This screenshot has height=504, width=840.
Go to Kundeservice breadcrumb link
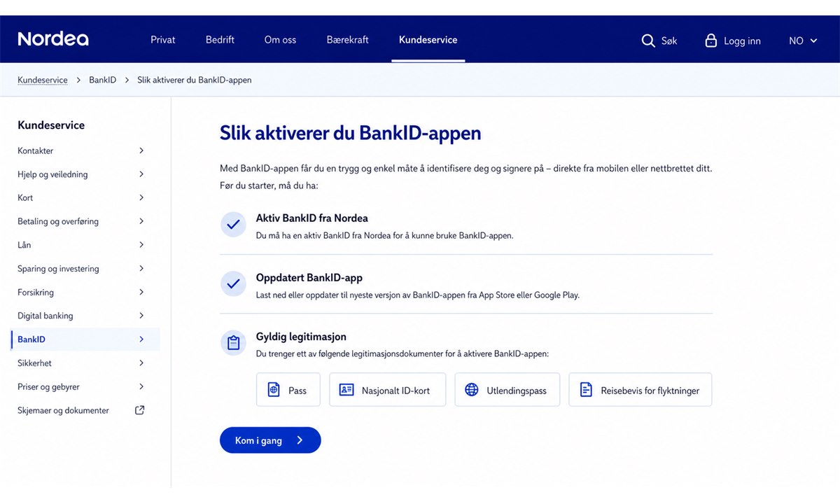point(43,80)
